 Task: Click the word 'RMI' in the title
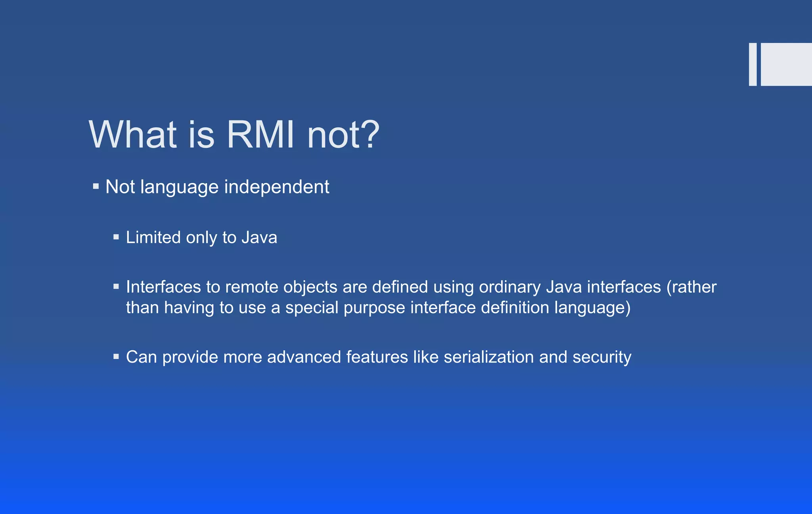pos(260,135)
